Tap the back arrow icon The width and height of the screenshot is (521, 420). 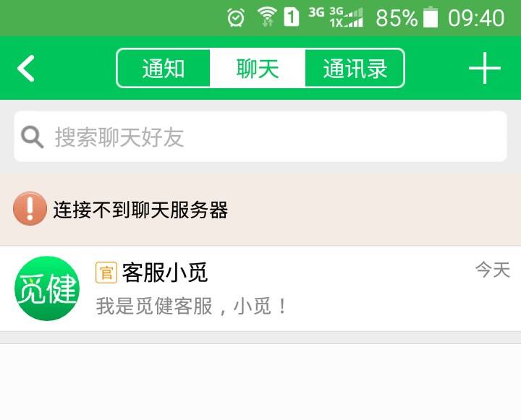[26, 69]
